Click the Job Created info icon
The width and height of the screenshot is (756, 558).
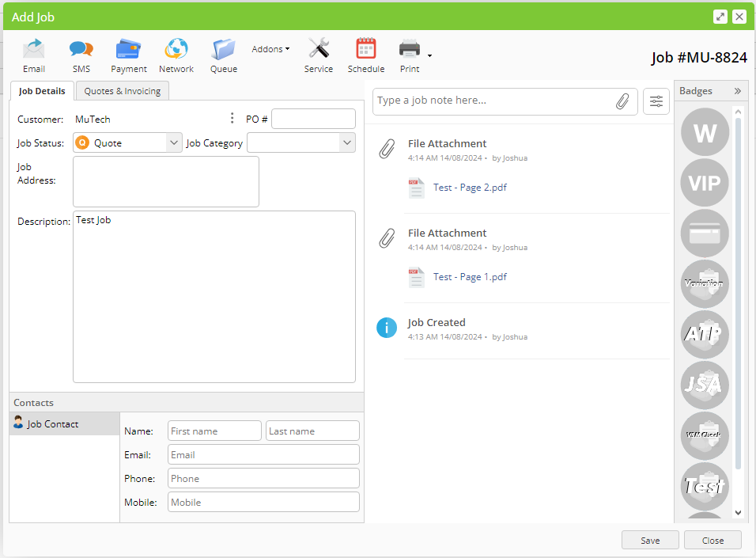pyautogui.click(x=387, y=328)
